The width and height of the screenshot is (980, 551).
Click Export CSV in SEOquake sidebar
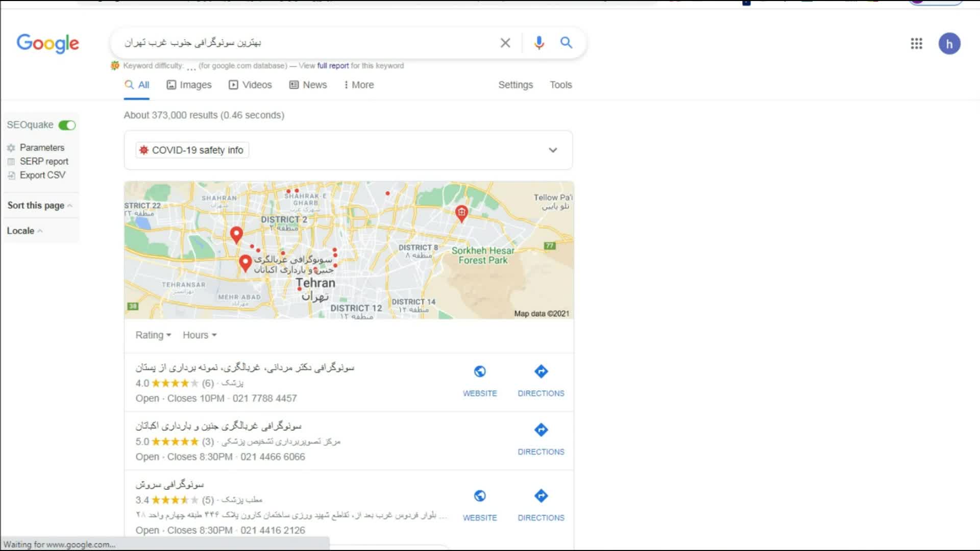tap(42, 176)
